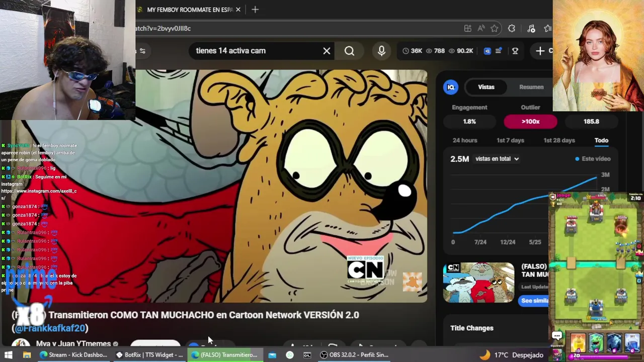Switch to Stream - Kick Dashboard taskbar window
644x362 pixels.
[x=73, y=355]
